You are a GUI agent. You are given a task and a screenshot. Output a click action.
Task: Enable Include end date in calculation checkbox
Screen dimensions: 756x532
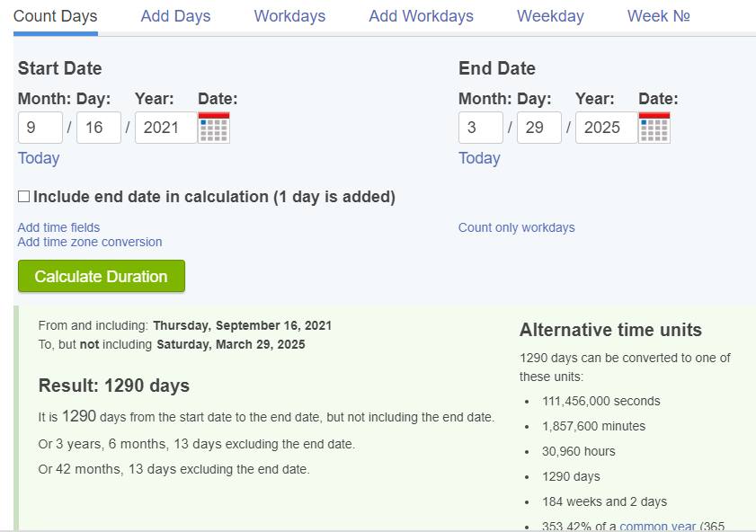24,197
